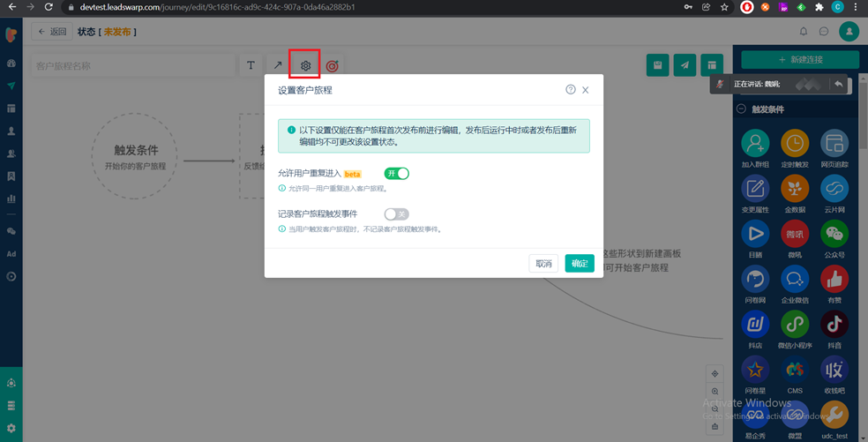
Task: Click the 取消 button
Action: point(543,264)
